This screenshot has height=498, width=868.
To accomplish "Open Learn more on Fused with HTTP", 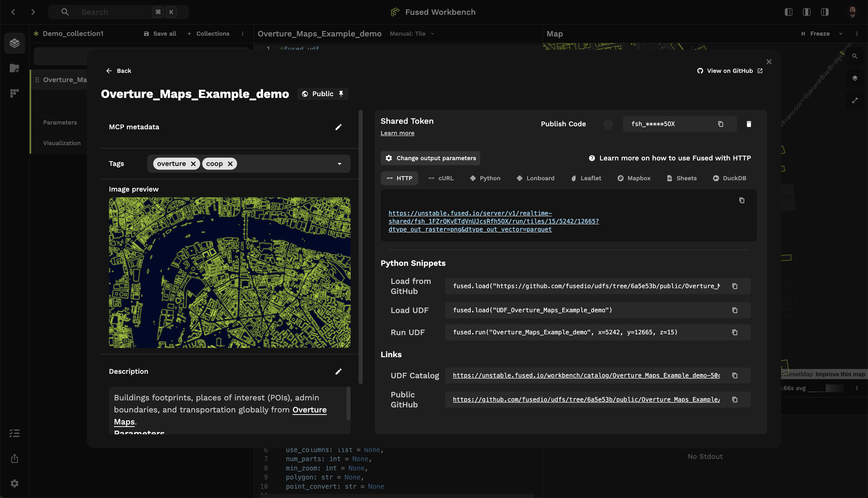I will pyautogui.click(x=670, y=158).
